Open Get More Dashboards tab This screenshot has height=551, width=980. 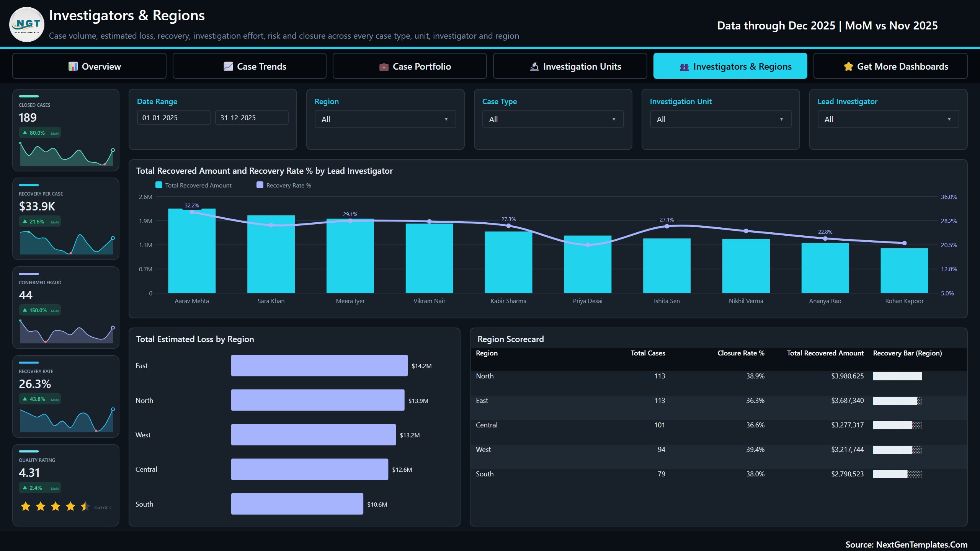click(890, 66)
